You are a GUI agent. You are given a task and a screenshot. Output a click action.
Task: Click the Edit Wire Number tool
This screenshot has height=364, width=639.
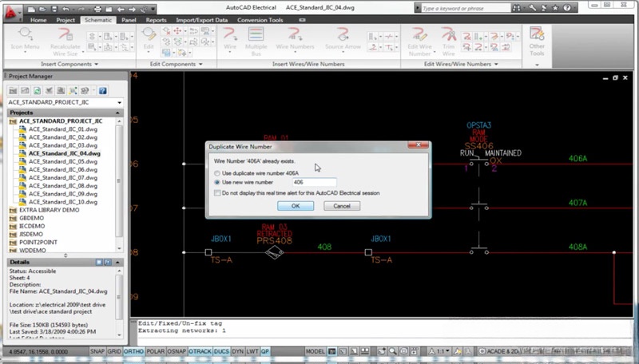click(x=420, y=42)
